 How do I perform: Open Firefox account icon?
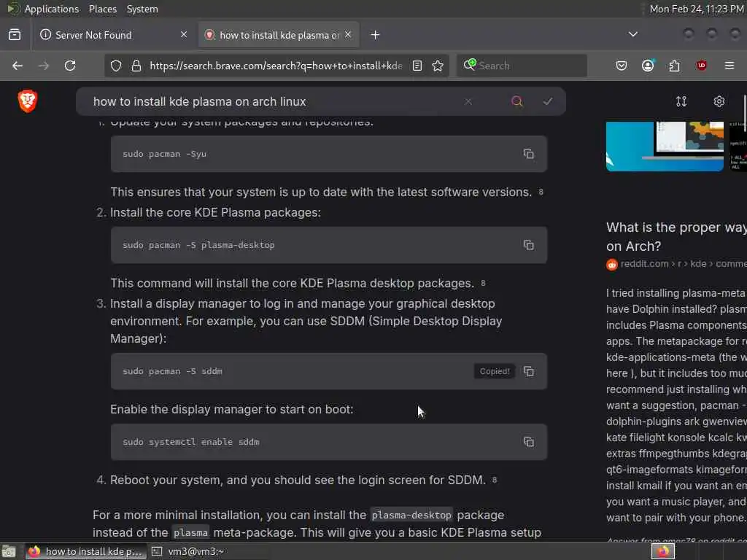(x=648, y=66)
